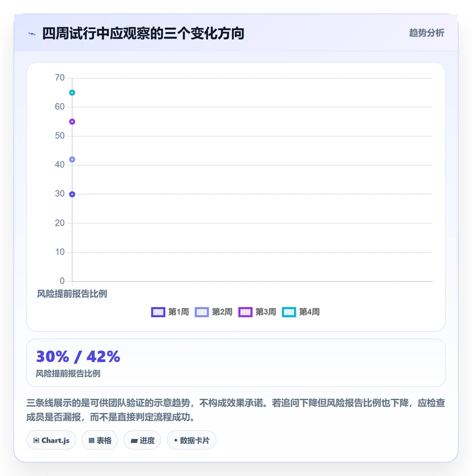
Task: Click the 趋势分析 label in header
Action: coord(426,33)
